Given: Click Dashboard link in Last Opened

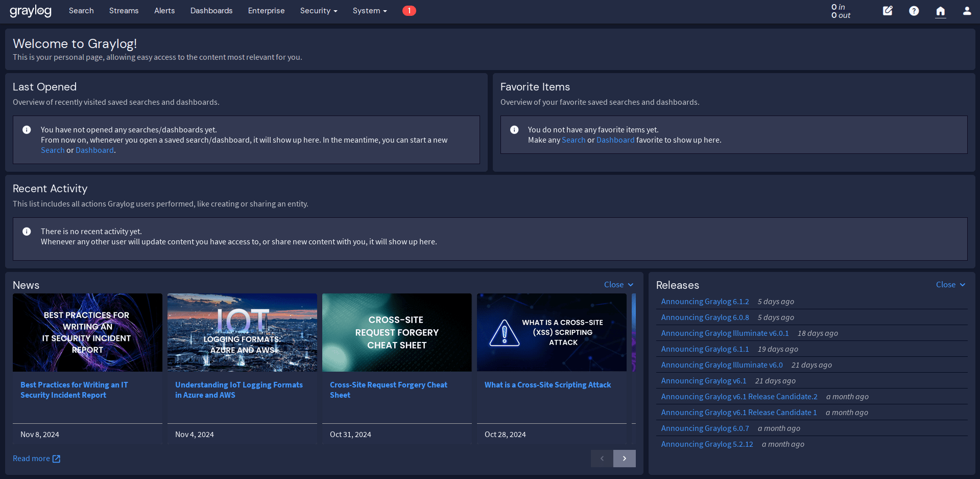Looking at the screenshot, I should 94,150.
